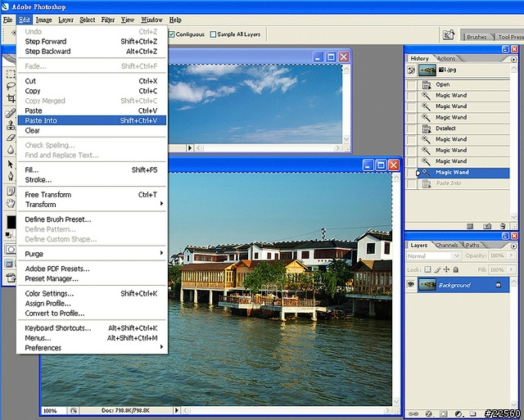Open the Filter menu
Screen dimensions: 524x420
pyautogui.click(x=108, y=20)
